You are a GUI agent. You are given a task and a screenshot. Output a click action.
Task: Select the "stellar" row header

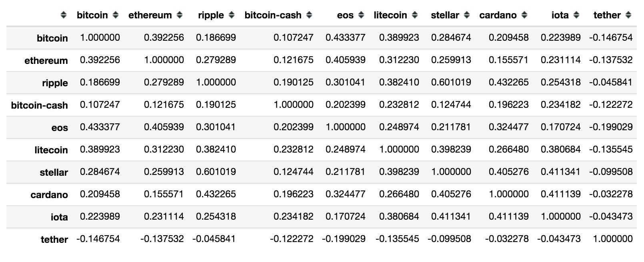click(x=54, y=173)
